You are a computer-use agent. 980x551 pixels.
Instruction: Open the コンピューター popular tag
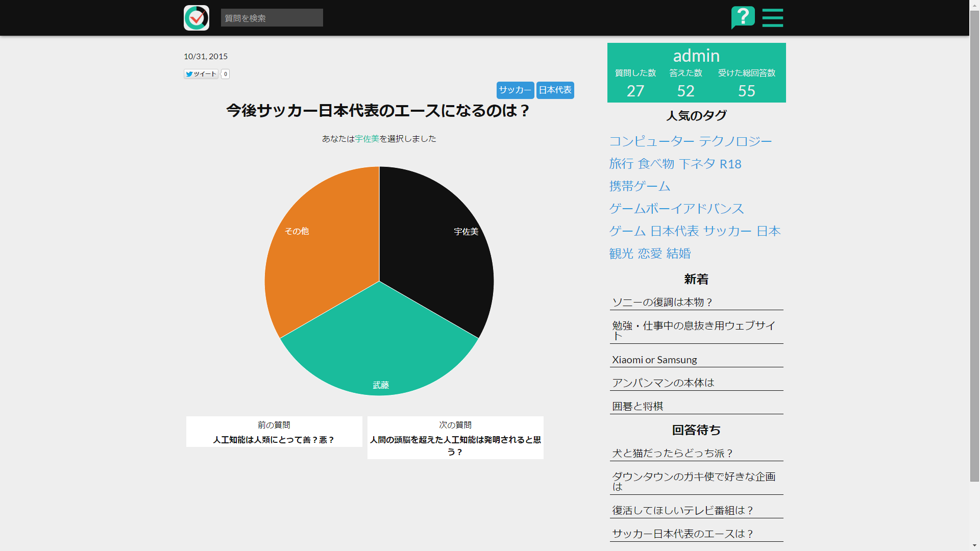pos(651,141)
